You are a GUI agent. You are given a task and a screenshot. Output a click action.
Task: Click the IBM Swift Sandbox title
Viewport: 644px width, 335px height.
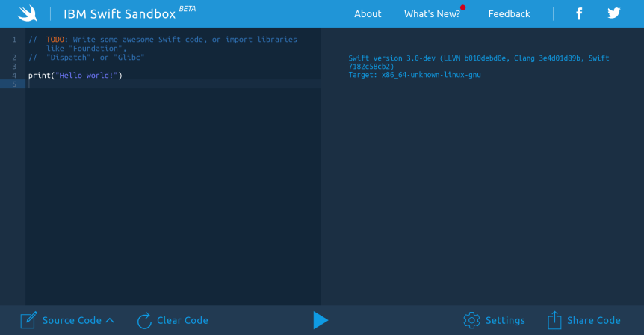(x=120, y=14)
